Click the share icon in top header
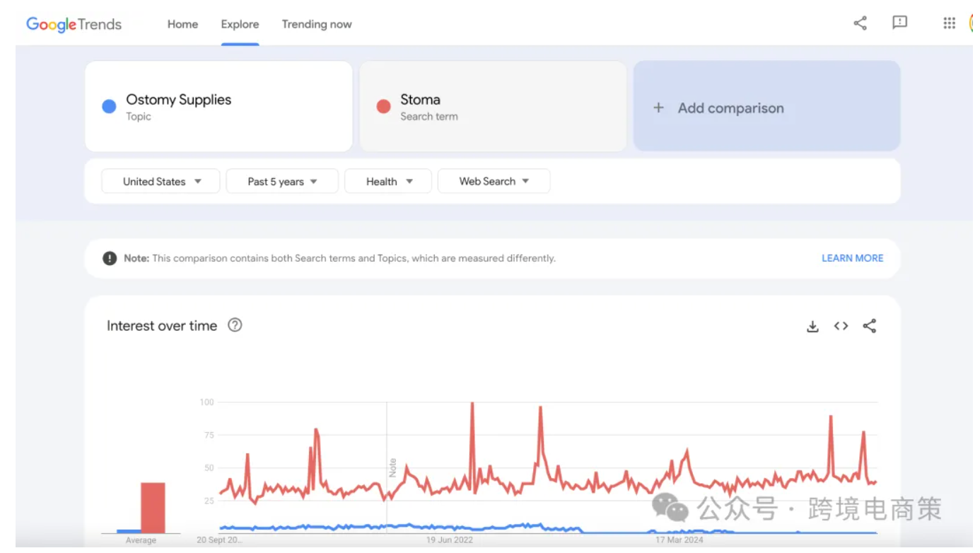The image size is (980, 553). pyautogui.click(x=860, y=23)
